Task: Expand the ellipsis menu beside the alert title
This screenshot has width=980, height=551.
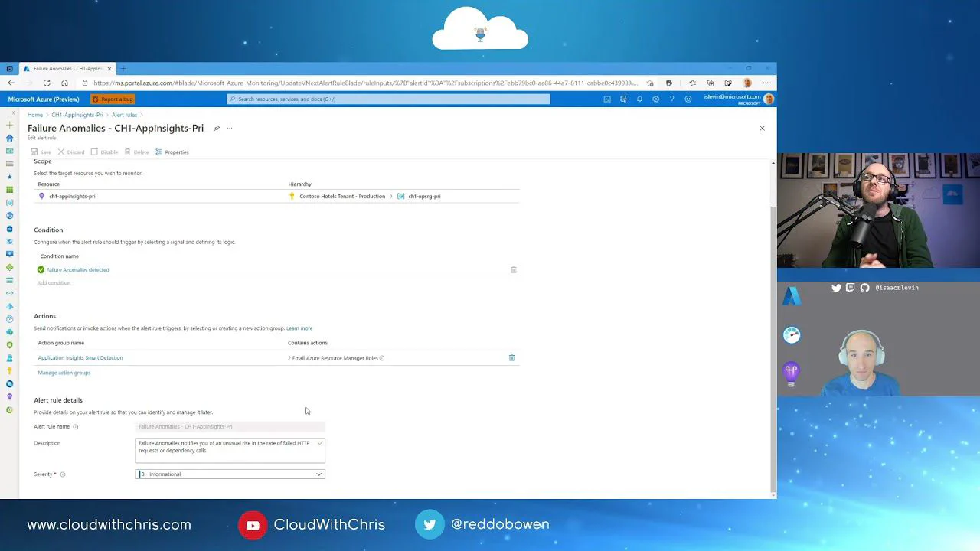Action: click(229, 128)
